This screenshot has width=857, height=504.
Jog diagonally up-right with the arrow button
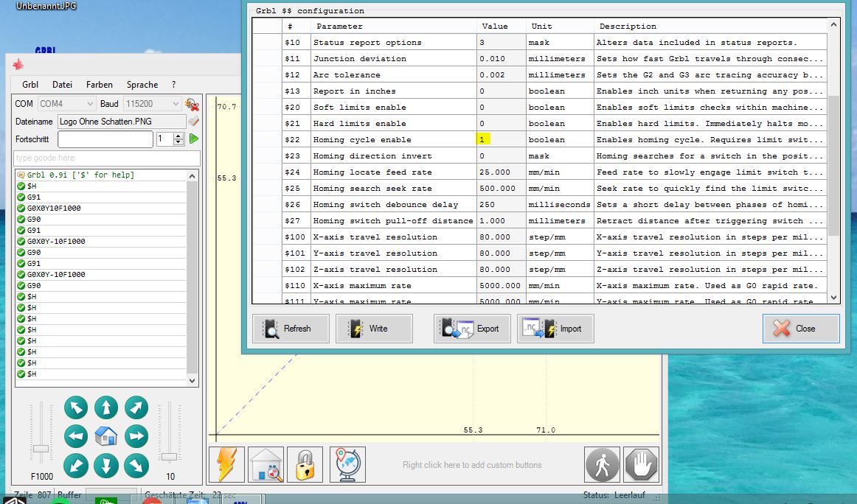136,407
